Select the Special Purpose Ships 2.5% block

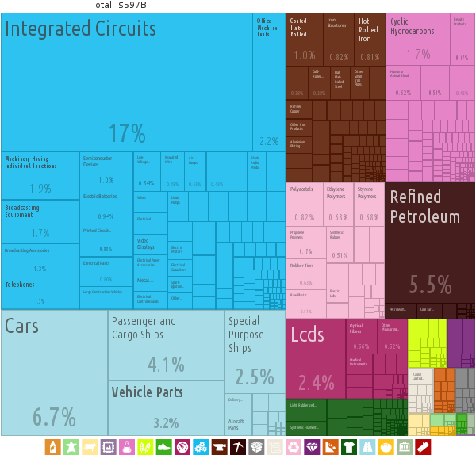tap(255, 352)
